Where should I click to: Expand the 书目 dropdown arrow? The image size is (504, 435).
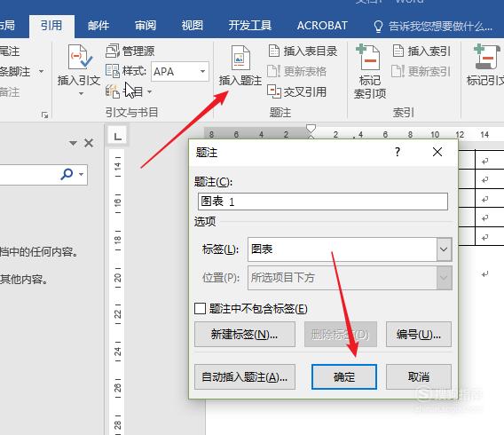(x=149, y=92)
